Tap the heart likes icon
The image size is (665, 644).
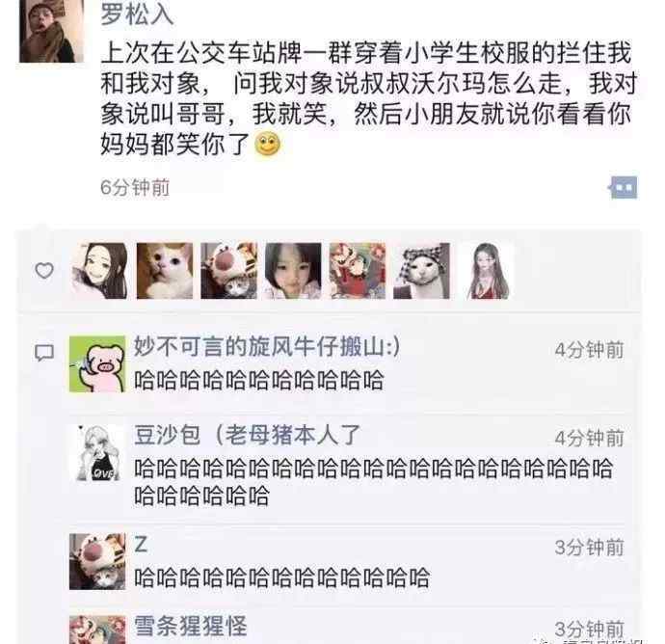click(x=44, y=270)
